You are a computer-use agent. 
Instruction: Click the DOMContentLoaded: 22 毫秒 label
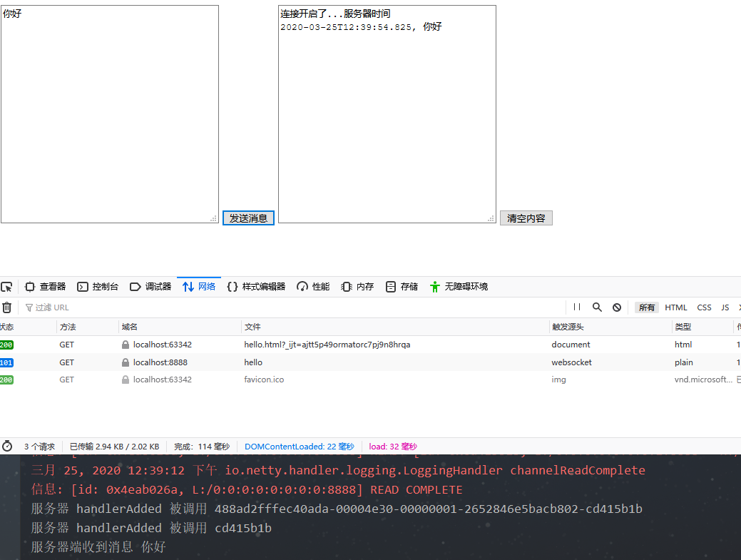click(x=299, y=447)
